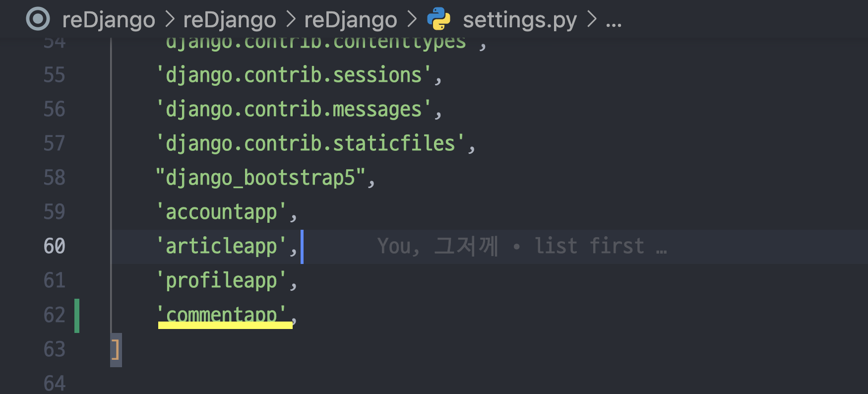The width and height of the screenshot is (868, 394).
Task: Open the first reDjango breadcrumb folder
Action: pos(109,20)
